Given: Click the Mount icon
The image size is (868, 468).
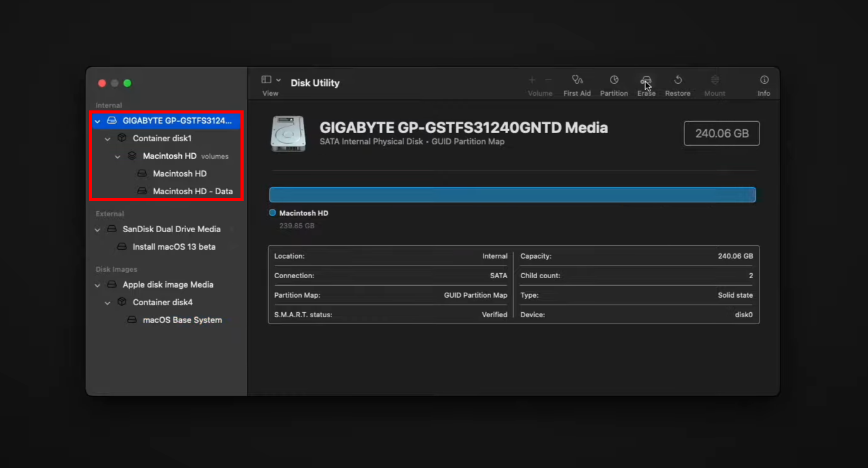Looking at the screenshot, I should (713, 84).
